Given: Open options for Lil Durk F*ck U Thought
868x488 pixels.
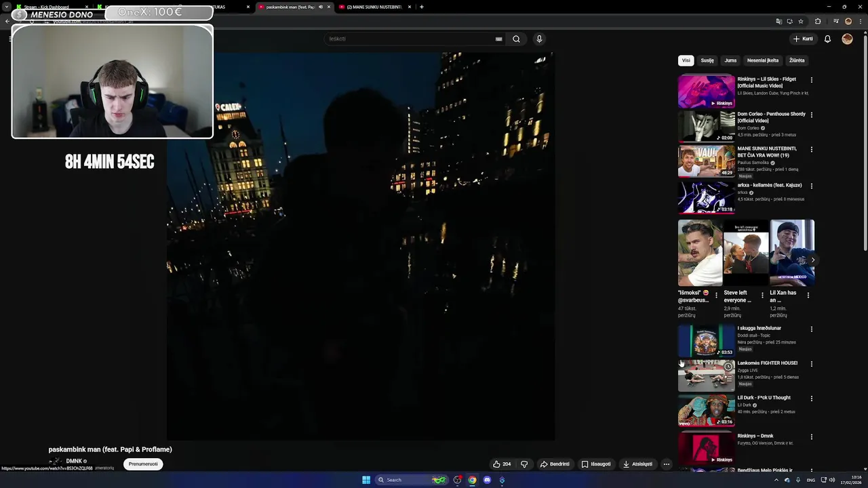Looking at the screenshot, I should click(x=811, y=399).
